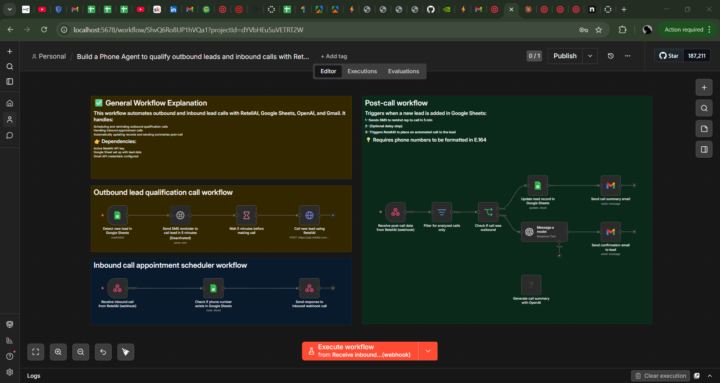Image resolution: width=720 pixels, height=383 pixels.
Task: Select the Detect new lead in Google Sheets node
Action: (118, 215)
